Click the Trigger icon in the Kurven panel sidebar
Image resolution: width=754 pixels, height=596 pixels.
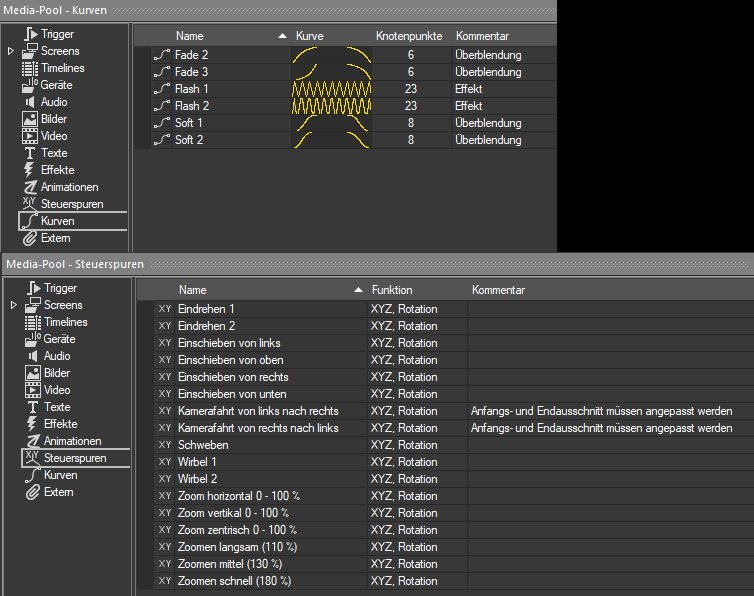pos(30,34)
